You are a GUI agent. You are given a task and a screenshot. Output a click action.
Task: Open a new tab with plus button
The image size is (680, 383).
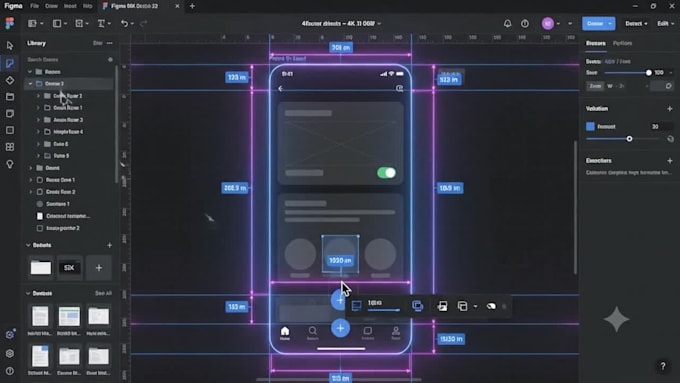(x=192, y=6)
